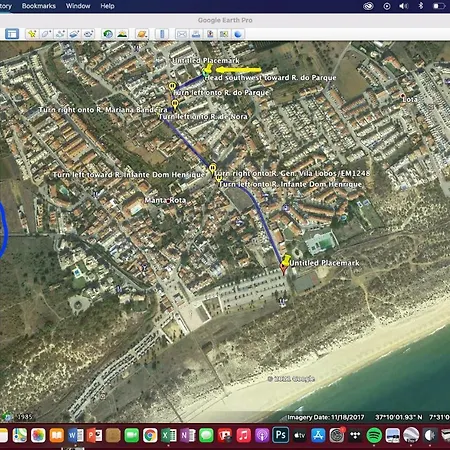Open Photoshop from the Dock
This screenshot has width=450, height=450.
point(280,435)
